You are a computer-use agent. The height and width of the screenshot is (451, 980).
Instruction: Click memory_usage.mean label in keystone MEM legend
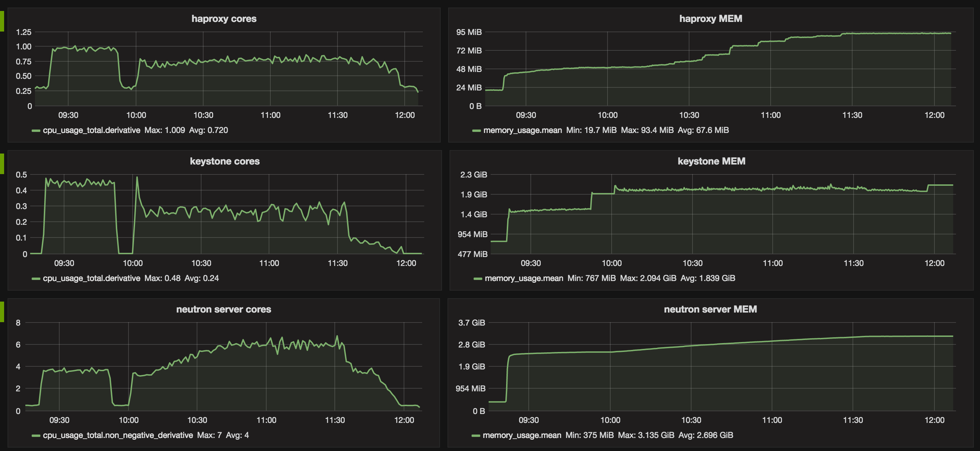coord(524,278)
